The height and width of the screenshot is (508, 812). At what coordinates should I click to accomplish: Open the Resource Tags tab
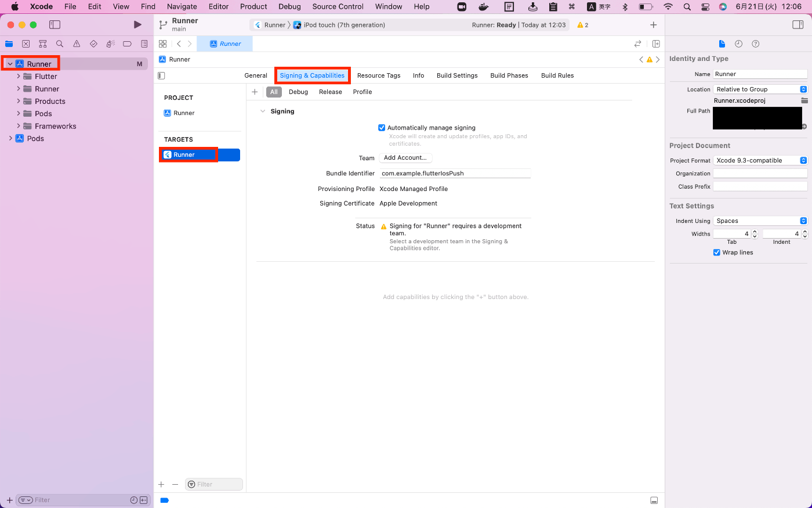coord(379,75)
